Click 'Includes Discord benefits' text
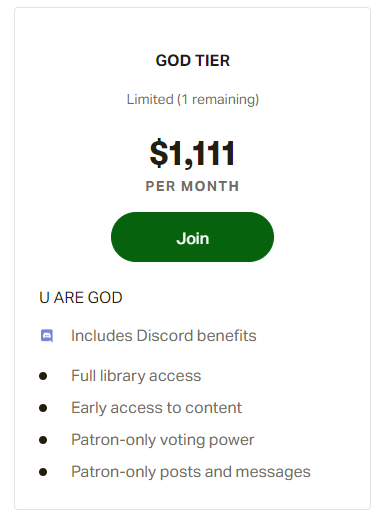The width and height of the screenshot is (390, 529). (x=164, y=336)
